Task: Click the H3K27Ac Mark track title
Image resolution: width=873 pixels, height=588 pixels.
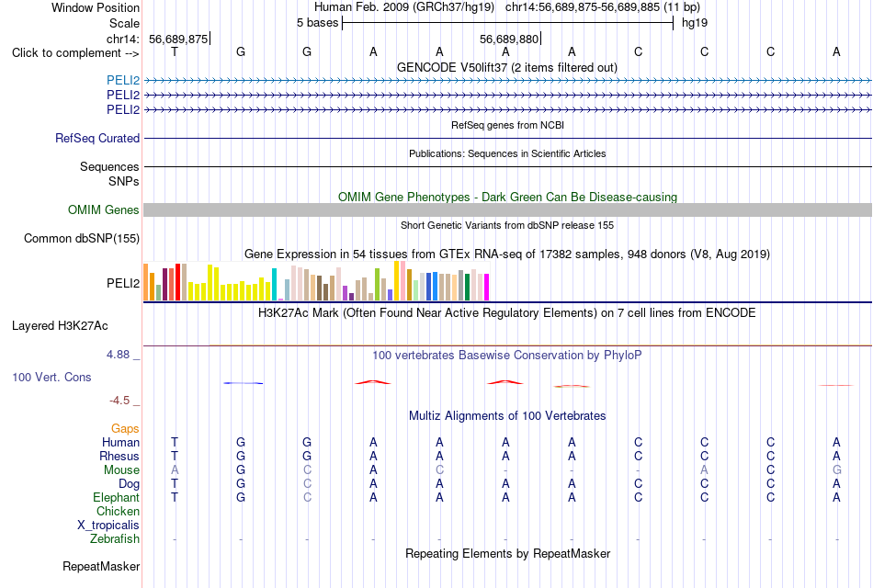Action: pyautogui.click(x=506, y=313)
